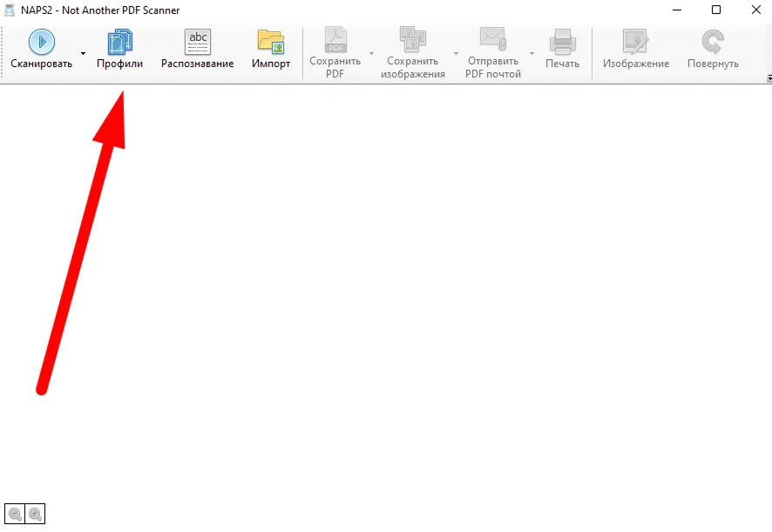Screen dimensions: 772x532
Task: Click the NAPS2 icon in title bar
Action: click(10, 10)
